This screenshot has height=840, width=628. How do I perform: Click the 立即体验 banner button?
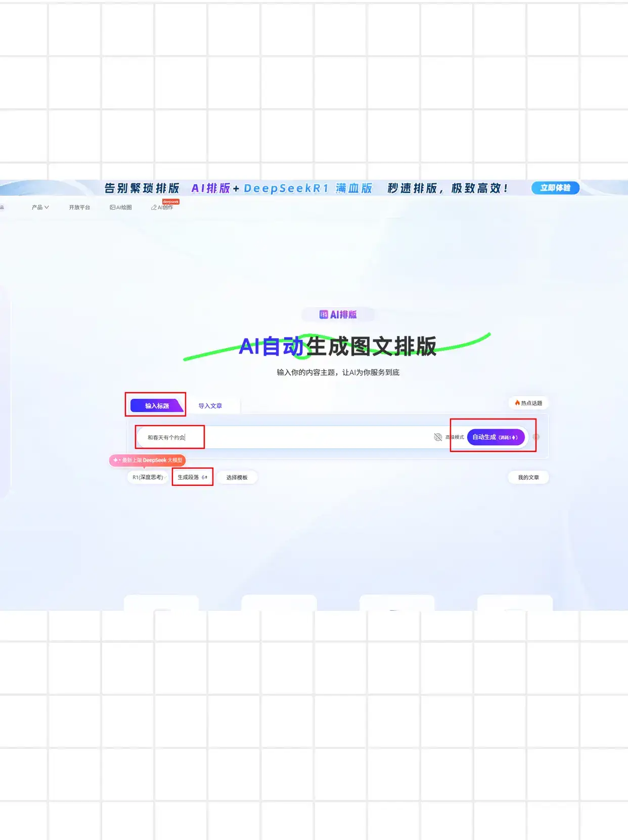tap(555, 188)
